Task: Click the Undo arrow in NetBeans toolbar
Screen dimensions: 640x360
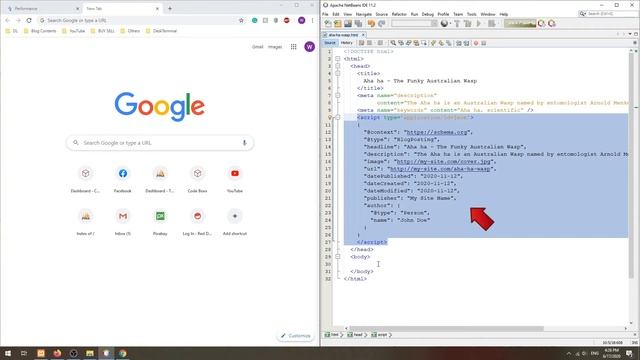Action: (371, 24)
